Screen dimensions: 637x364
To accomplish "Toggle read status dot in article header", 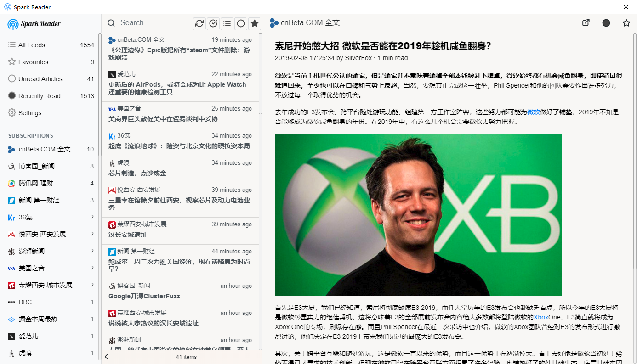I will [x=606, y=23].
